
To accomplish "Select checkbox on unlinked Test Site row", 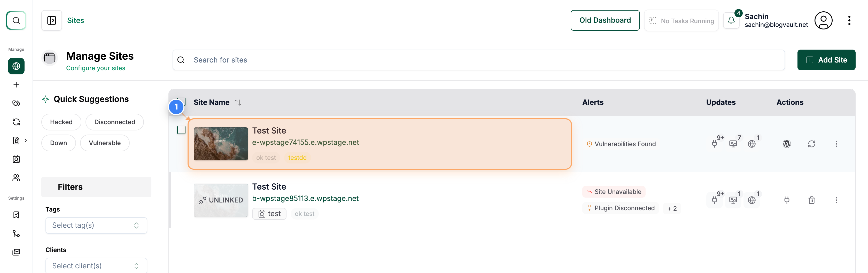I will (181, 200).
